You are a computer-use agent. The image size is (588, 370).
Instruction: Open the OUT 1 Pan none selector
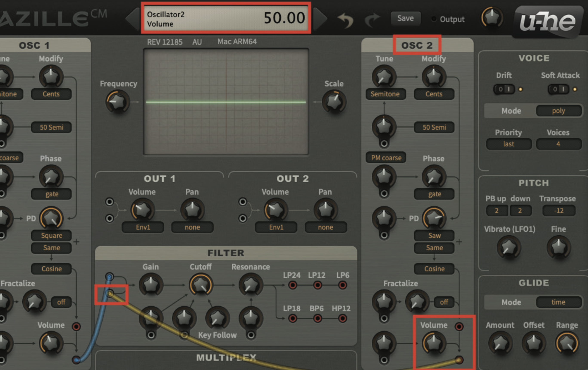point(192,227)
